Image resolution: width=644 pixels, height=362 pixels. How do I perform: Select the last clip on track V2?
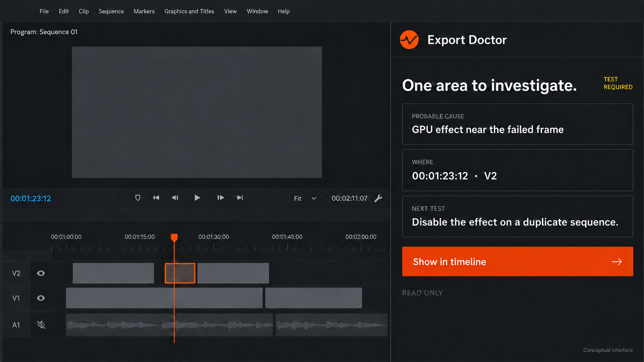tap(233, 273)
